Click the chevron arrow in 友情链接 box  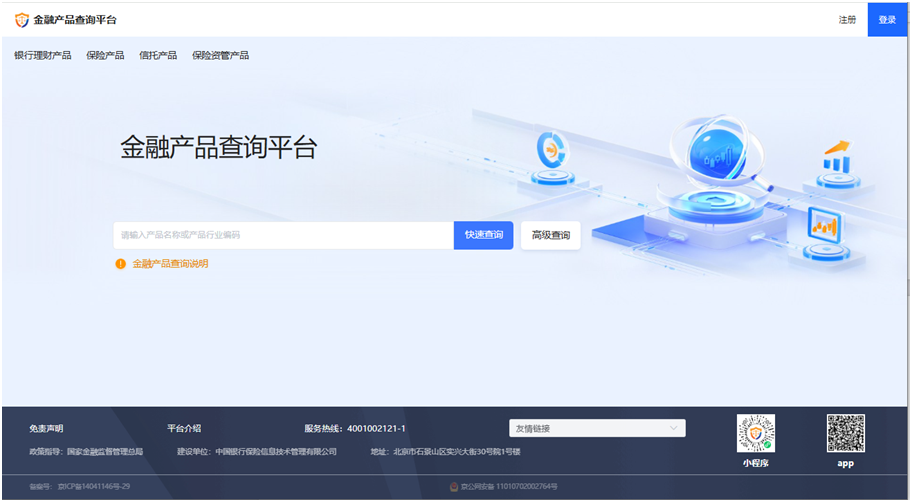[674, 428]
